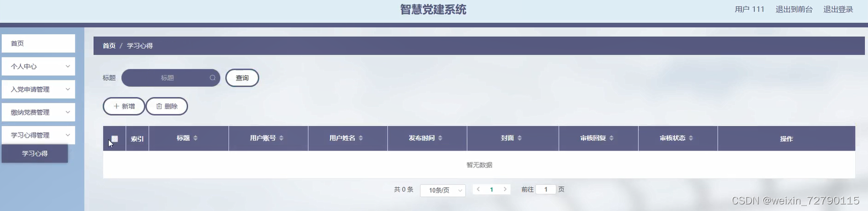Viewport: 868px width, 211px height.
Task: Click the 新增 add button
Action: [x=124, y=106]
